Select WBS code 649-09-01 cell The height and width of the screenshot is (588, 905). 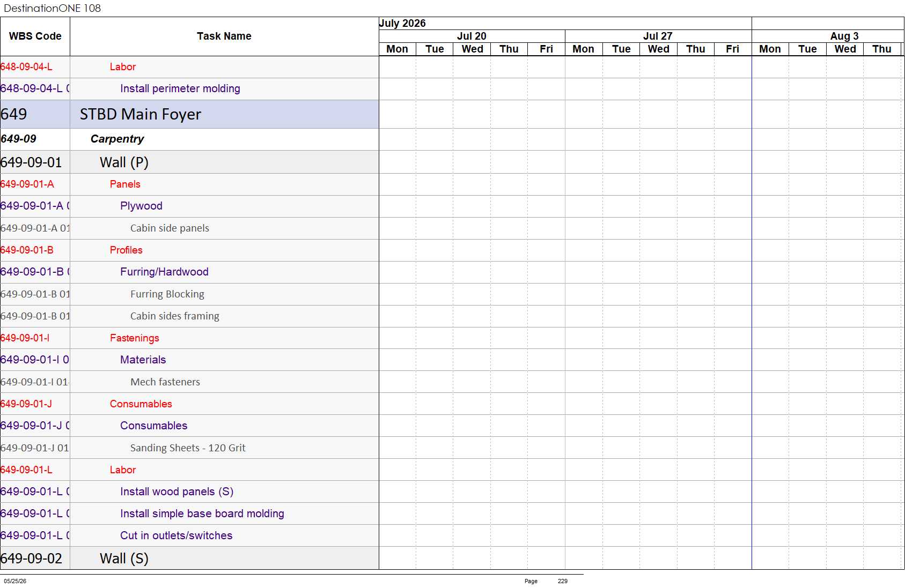35,162
